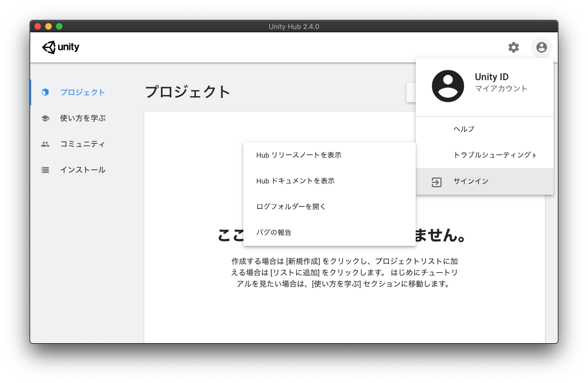
Task: Click サインイン to sign in
Action: (471, 181)
